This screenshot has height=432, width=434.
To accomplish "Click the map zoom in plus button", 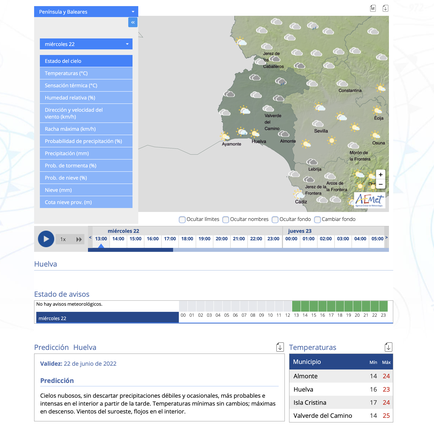I will click(x=380, y=175).
